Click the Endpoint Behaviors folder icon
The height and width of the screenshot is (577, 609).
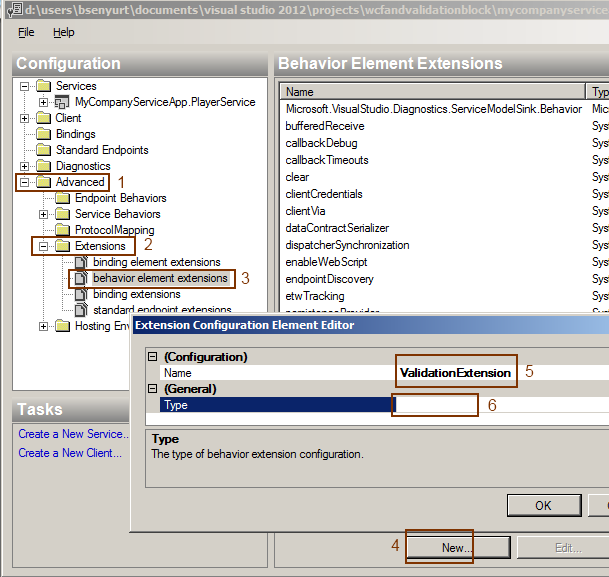pos(63,198)
